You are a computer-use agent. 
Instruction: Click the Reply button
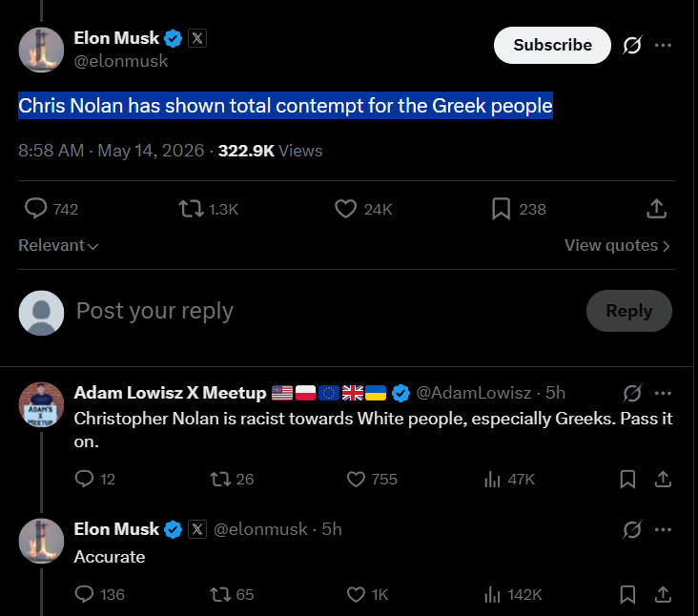(629, 311)
